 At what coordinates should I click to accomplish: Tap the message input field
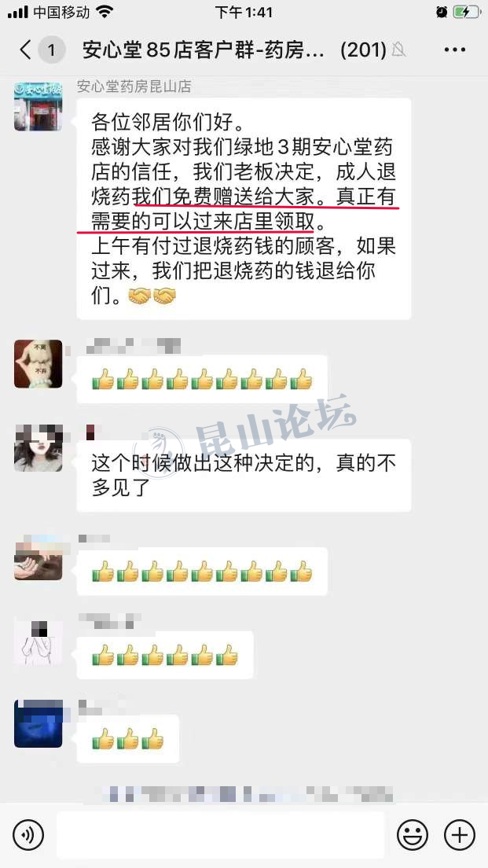tap(220, 835)
